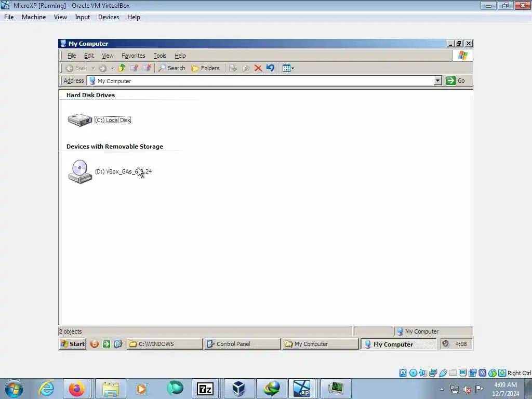
Task: Click host clock showing 4:09 AM
Action: pos(506,389)
